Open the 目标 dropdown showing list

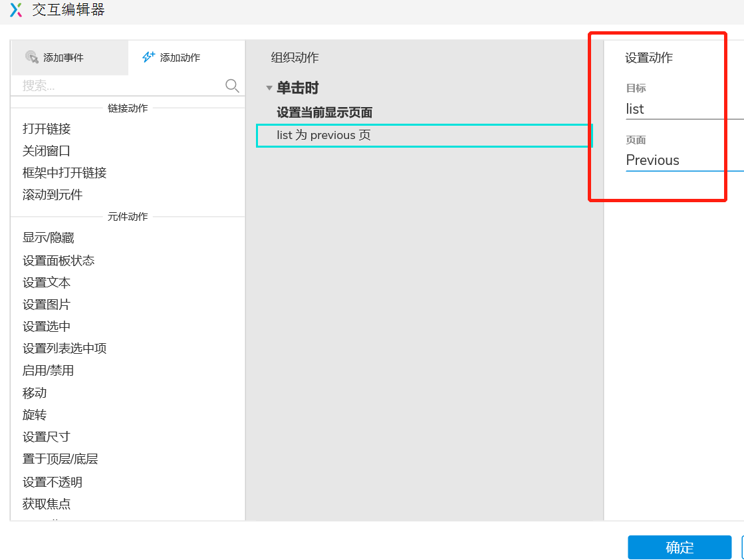tap(685, 109)
